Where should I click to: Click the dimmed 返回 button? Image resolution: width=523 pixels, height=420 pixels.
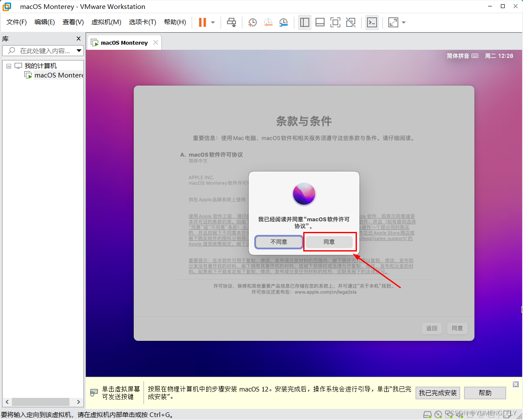pyautogui.click(x=432, y=328)
